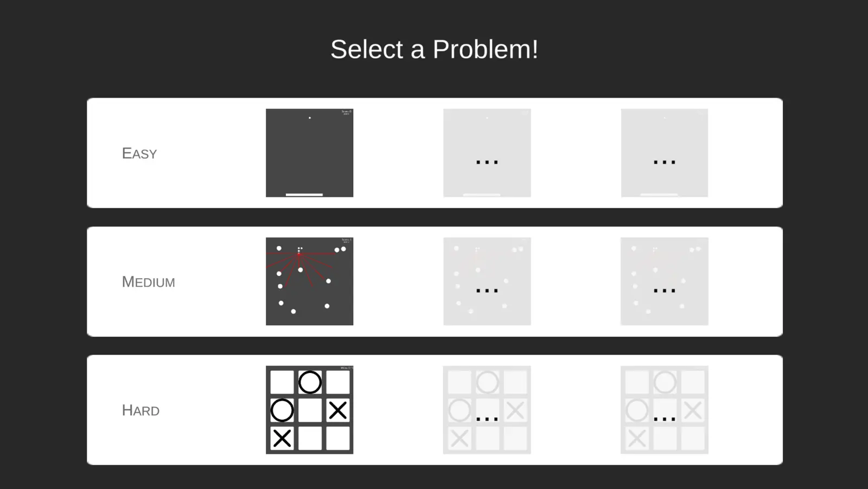The image size is (868, 489).
Task: Click the middle-left O in the Hard board
Action: click(282, 410)
